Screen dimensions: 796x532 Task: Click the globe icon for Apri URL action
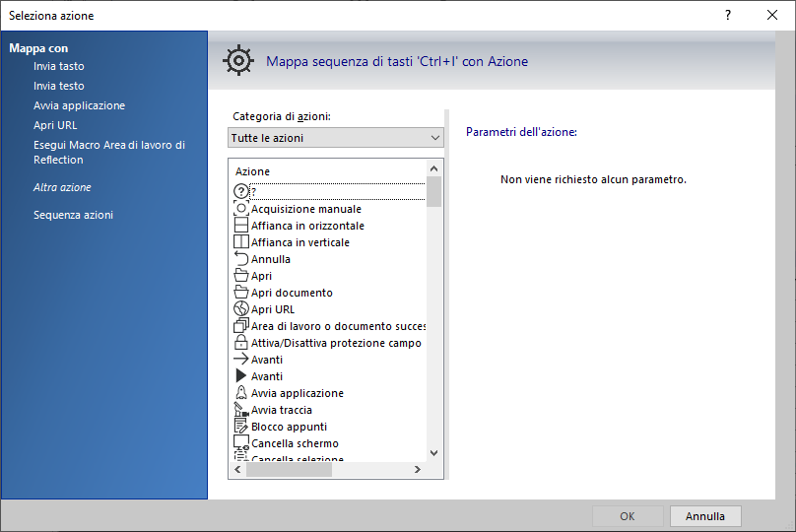240,309
